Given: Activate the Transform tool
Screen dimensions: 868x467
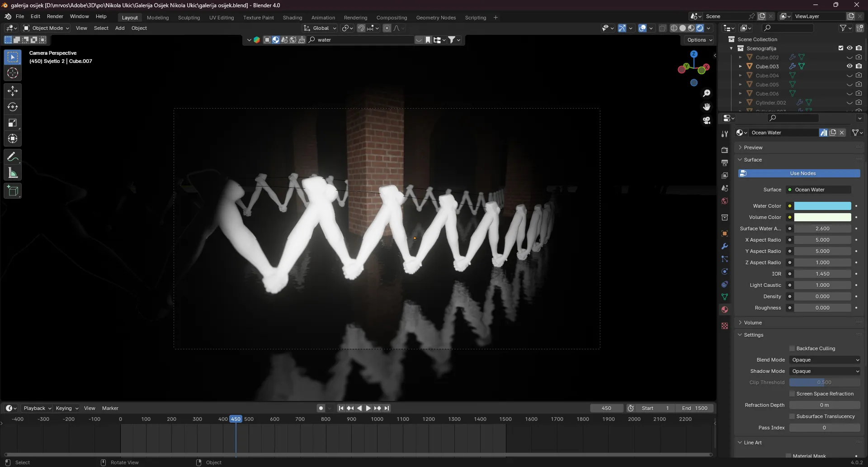Looking at the screenshot, I should tap(13, 138).
